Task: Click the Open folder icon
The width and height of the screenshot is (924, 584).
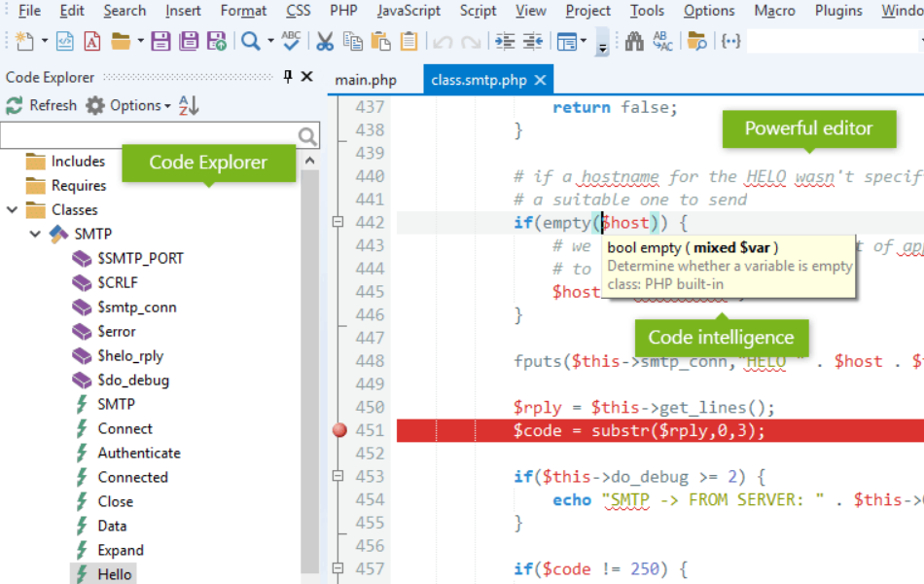Action: [121, 41]
